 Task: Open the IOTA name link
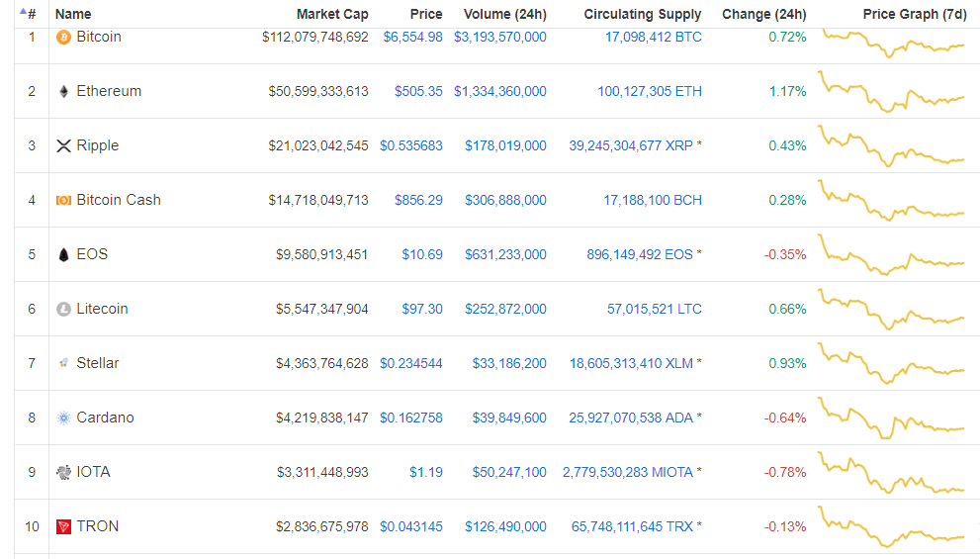(x=93, y=472)
